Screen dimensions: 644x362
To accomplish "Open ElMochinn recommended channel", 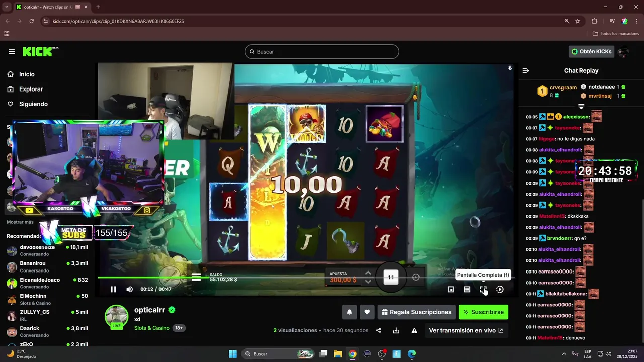I will click(47, 299).
